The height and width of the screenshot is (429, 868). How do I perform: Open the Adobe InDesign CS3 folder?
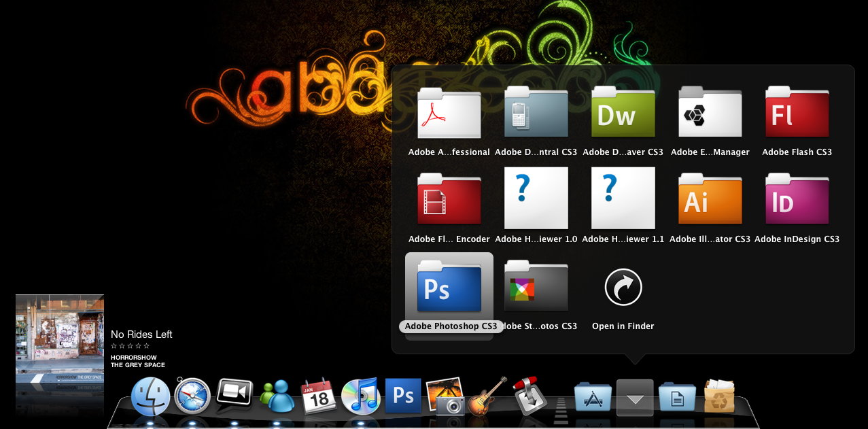point(797,199)
